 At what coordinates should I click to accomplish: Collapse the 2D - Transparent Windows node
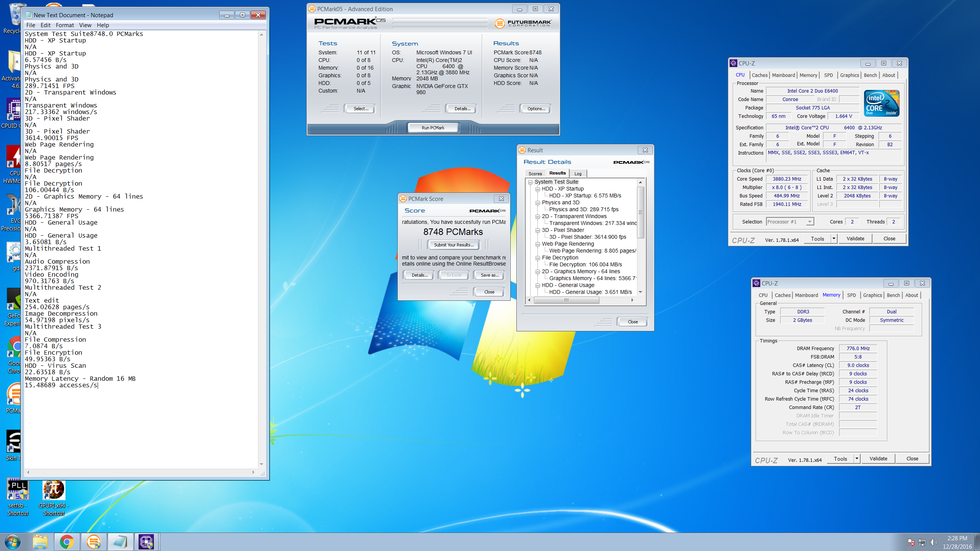[538, 217]
